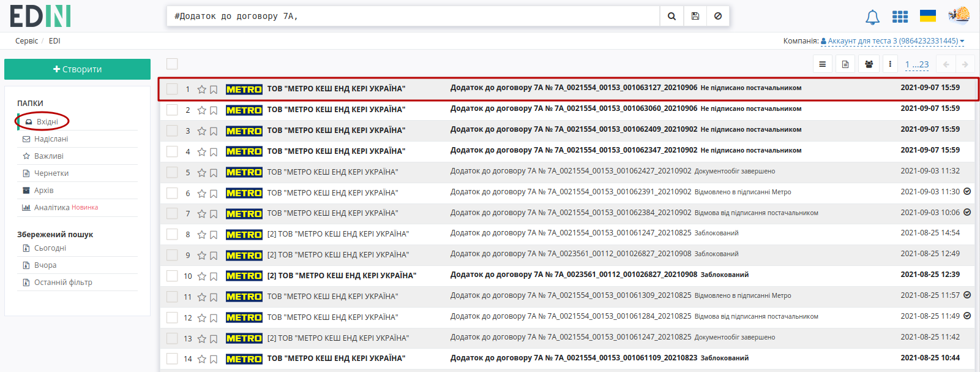Select the checkbox for document row 8
980x372 pixels.
coord(172,234)
